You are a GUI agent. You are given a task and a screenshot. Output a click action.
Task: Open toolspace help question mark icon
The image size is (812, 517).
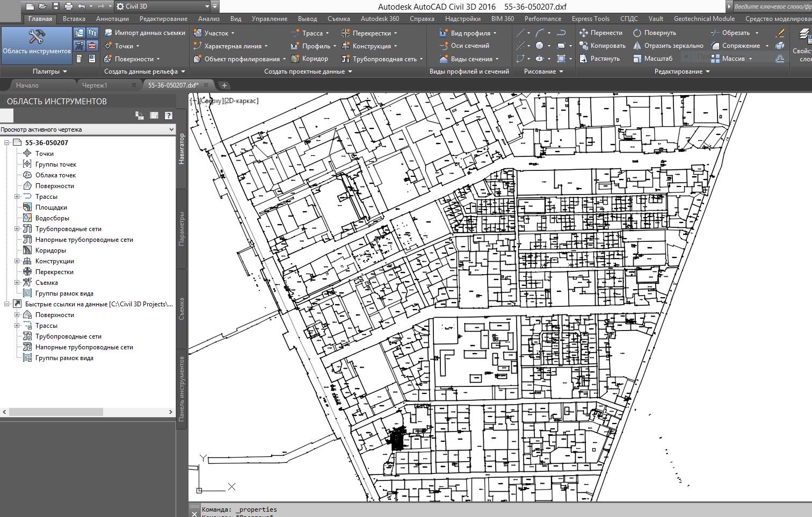pyautogui.click(x=169, y=116)
